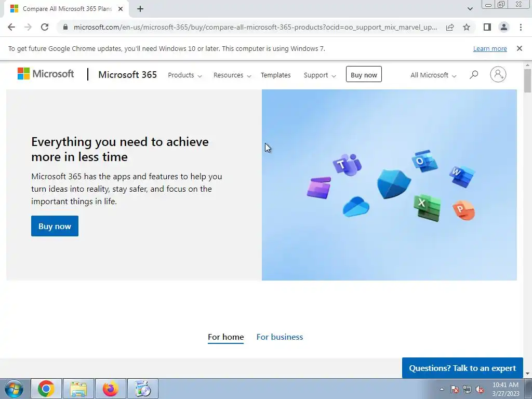Share this page using the share icon
This screenshot has width=532, height=399.
[x=450, y=27]
